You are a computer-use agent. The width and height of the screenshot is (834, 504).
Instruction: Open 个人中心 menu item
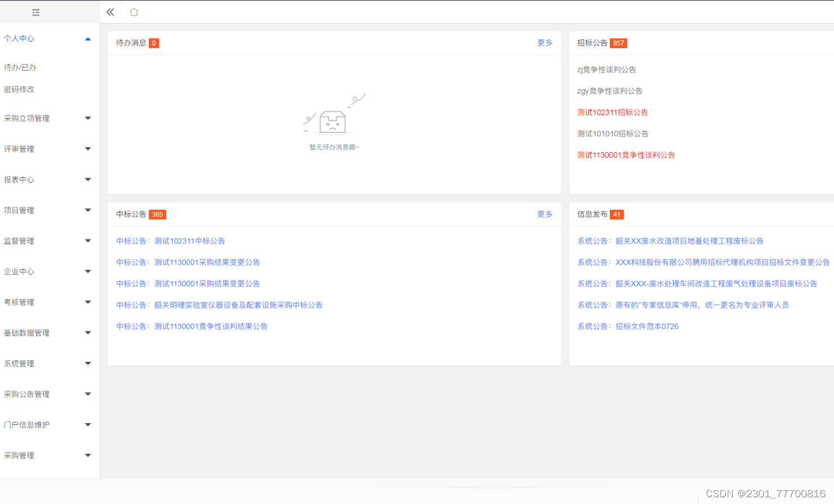(19, 39)
